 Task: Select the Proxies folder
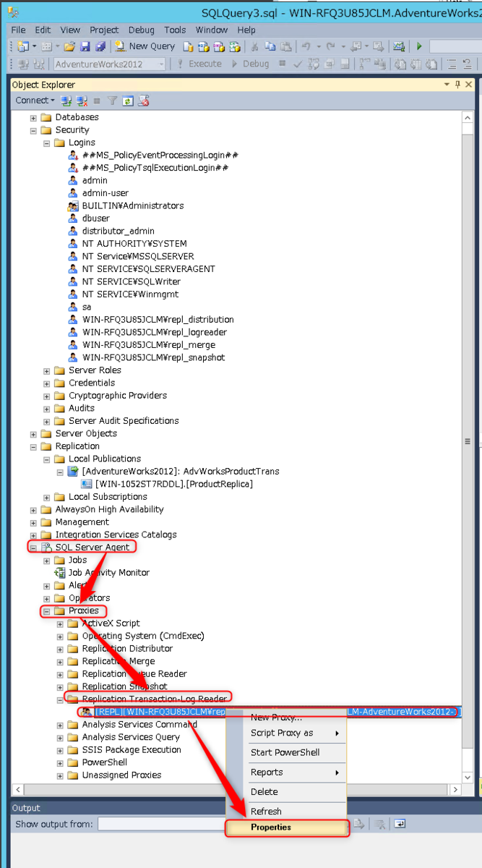(x=84, y=610)
